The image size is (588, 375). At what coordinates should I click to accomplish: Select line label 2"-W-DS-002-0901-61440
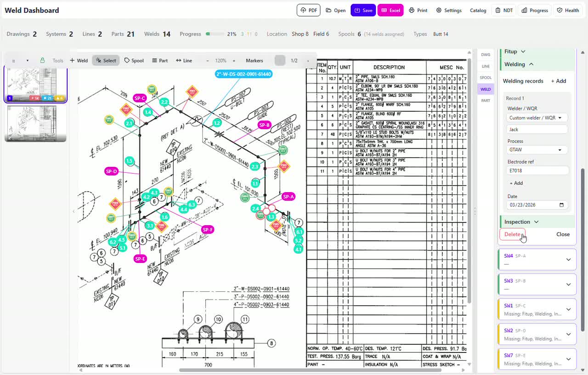coord(244,74)
